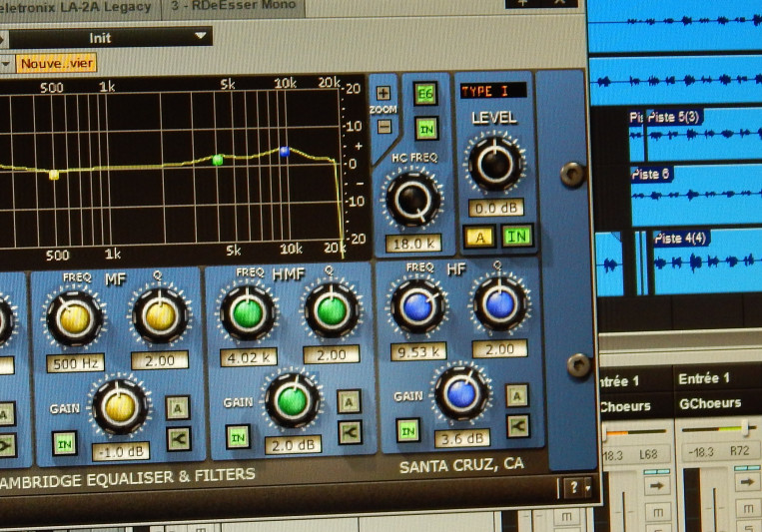Image resolution: width=762 pixels, height=532 pixels.
Task: Click the TYPE I EQ type display
Action: pyautogui.click(x=492, y=91)
